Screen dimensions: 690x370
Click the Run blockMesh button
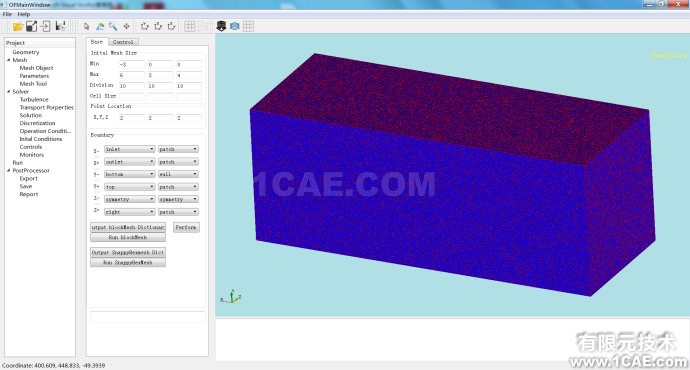[x=128, y=238]
